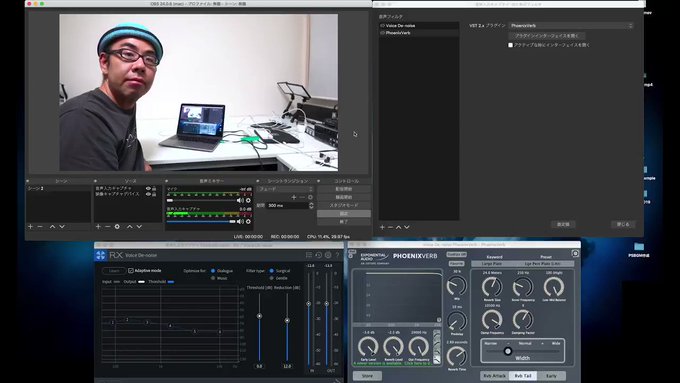
Task: Switch to the Early tab
Action: click(x=551, y=376)
